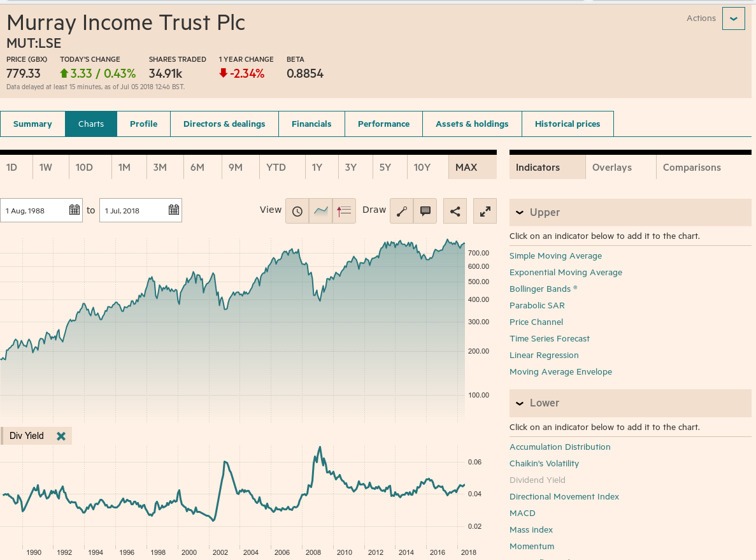Switch to the Overlays panel tab
The width and height of the screenshot is (756, 560).
click(x=612, y=168)
